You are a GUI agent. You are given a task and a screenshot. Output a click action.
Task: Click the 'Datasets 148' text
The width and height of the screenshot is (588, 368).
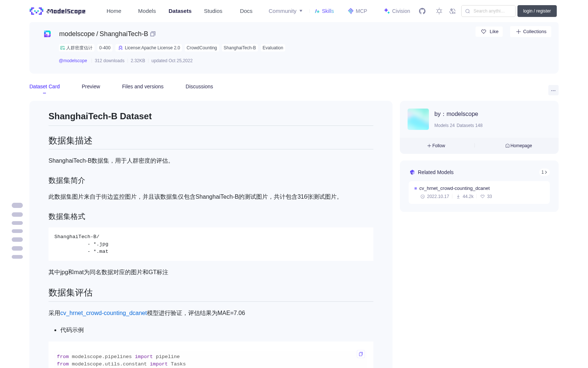click(x=469, y=125)
